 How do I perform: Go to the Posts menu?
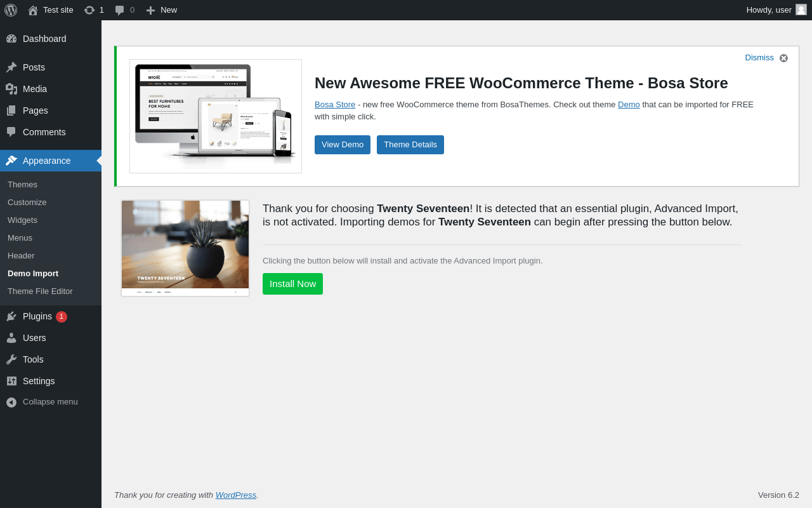[x=51, y=67]
